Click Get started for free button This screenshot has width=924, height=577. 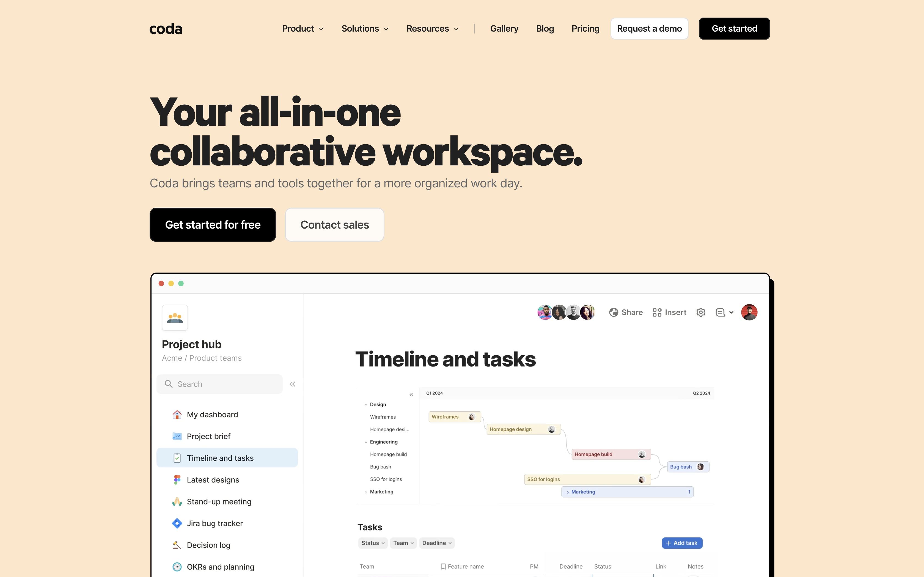(x=213, y=225)
